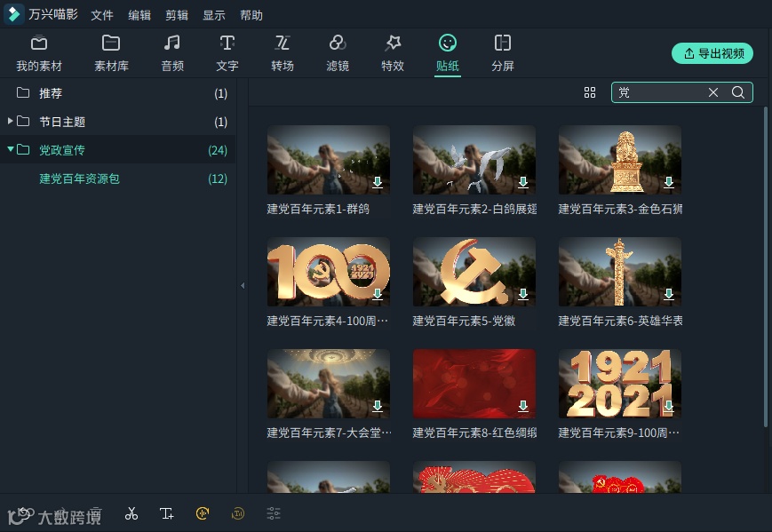Open the 剪辑 menu
The width and height of the screenshot is (772, 532).
pos(176,14)
